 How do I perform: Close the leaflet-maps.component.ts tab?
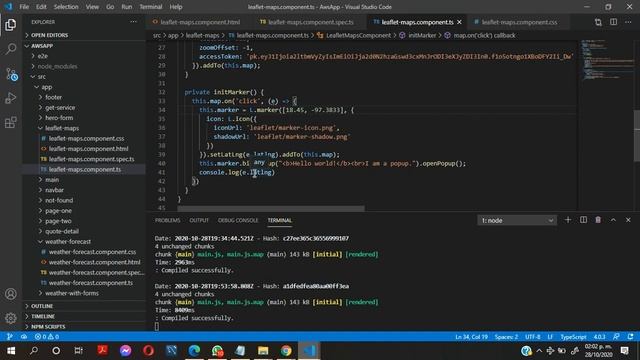pyautogui.click(x=460, y=22)
